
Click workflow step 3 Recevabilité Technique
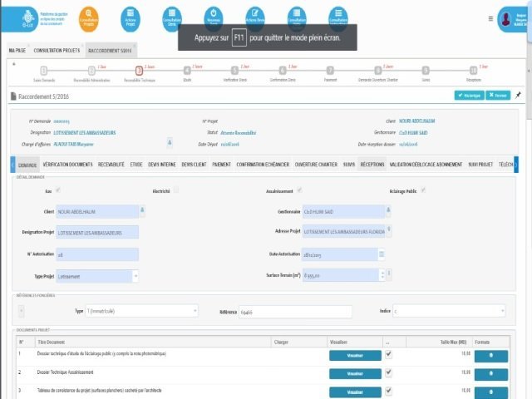(139, 71)
